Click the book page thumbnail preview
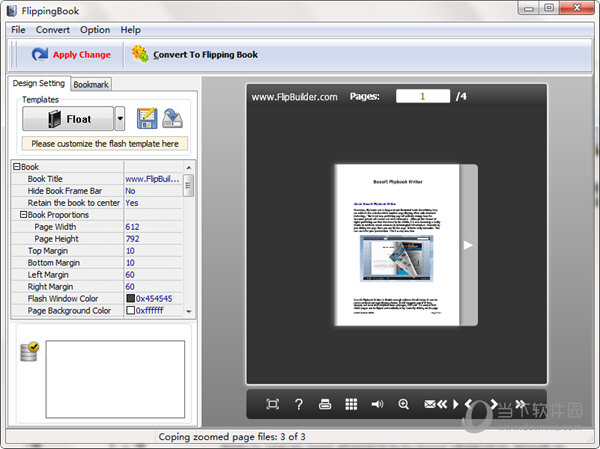The height and width of the screenshot is (449, 600). (397, 245)
